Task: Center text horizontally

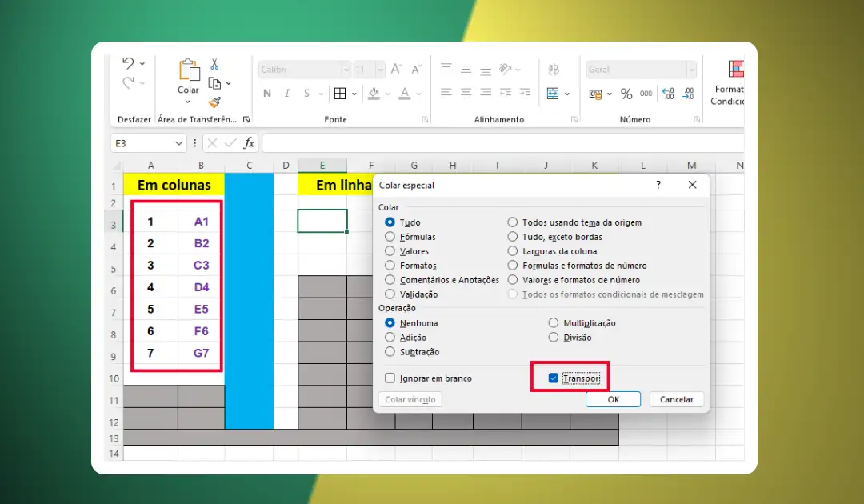Action: [466, 94]
